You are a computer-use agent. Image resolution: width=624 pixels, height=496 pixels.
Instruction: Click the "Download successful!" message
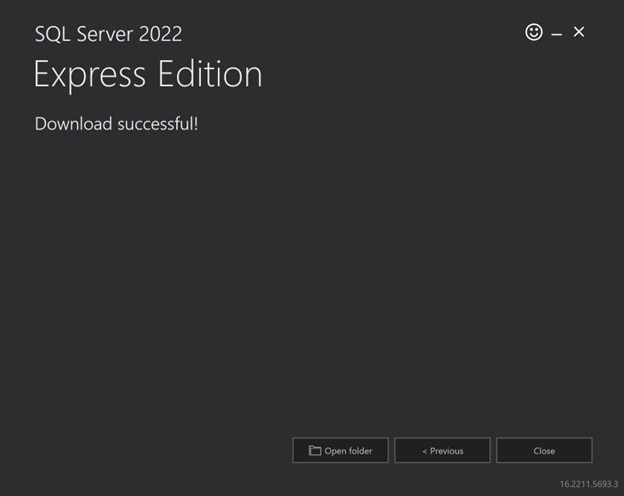(x=116, y=124)
